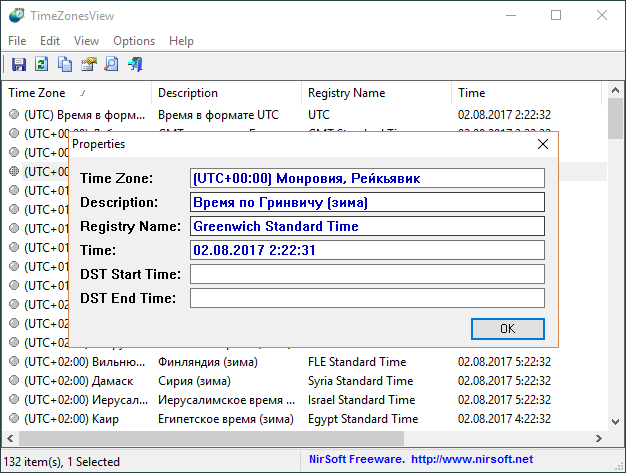The height and width of the screenshot is (473, 626).
Task: Click the Description field showing Время по Гринвичу
Action: click(367, 202)
